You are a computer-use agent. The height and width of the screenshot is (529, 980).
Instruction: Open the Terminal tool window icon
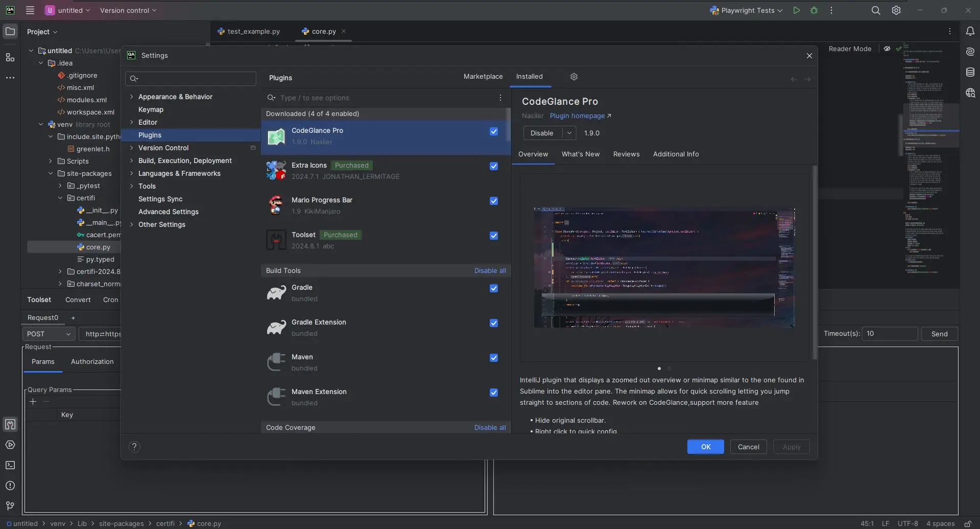pyautogui.click(x=10, y=465)
